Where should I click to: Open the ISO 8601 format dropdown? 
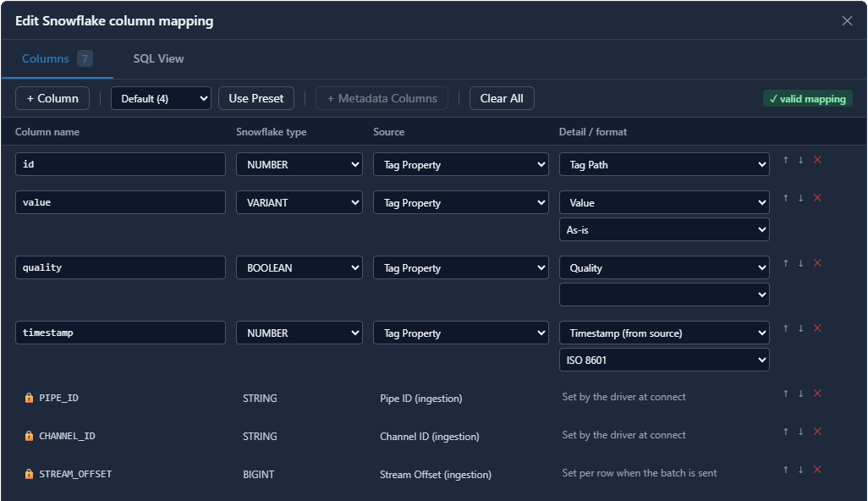click(x=664, y=360)
